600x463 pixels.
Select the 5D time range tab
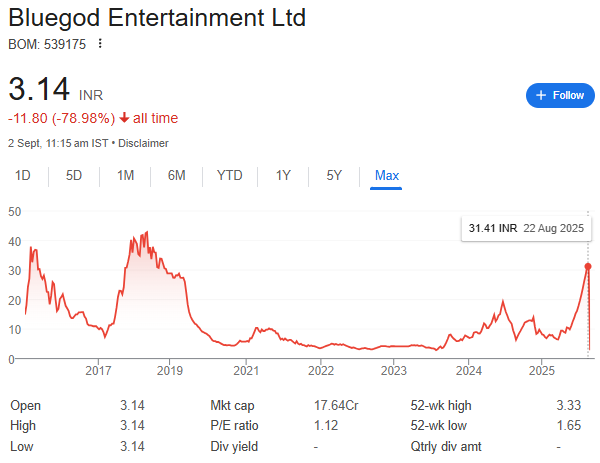(74, 176)
